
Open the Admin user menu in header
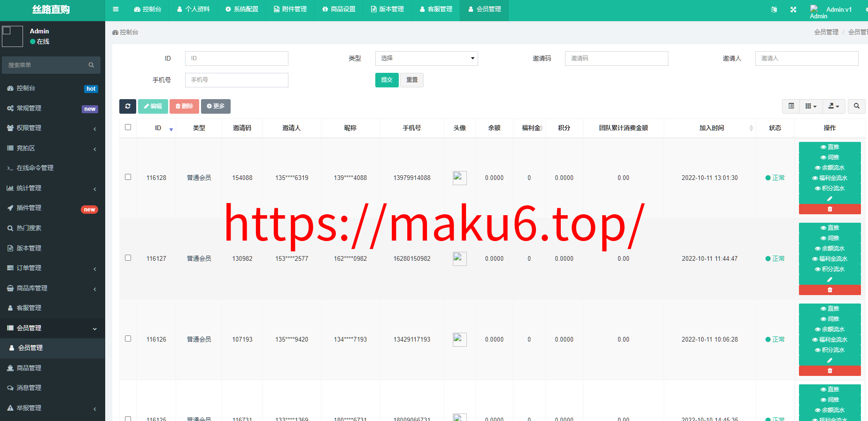(830, 11)
